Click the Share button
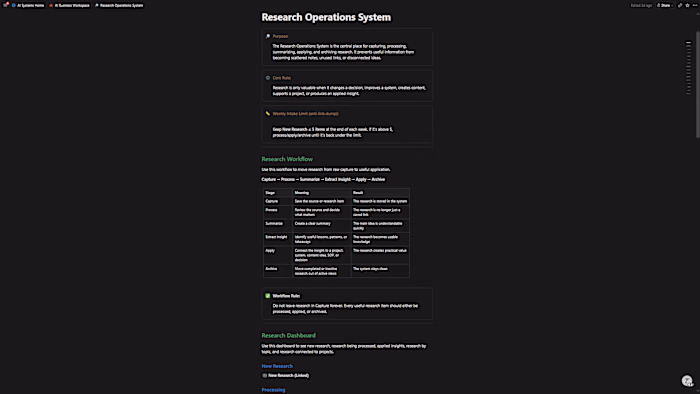This screenshot has height=394, width=700. pyautogui.click(x=664, y=5)
